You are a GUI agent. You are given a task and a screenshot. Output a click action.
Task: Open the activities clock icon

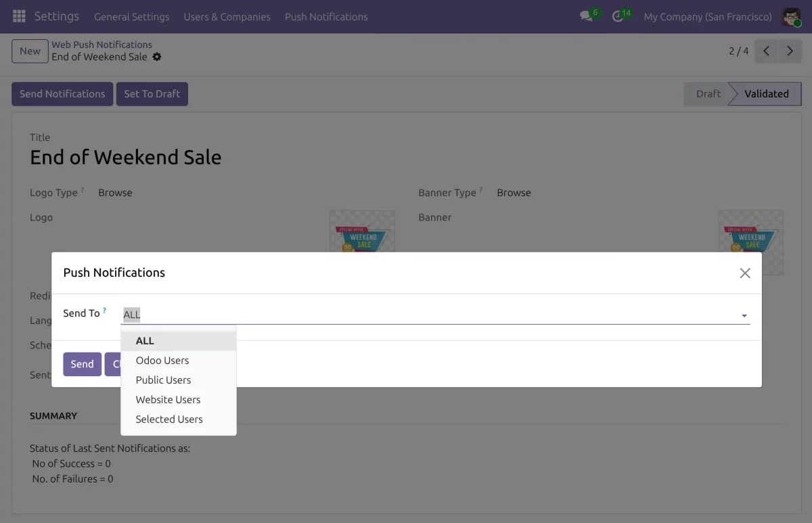coord(617,16)
